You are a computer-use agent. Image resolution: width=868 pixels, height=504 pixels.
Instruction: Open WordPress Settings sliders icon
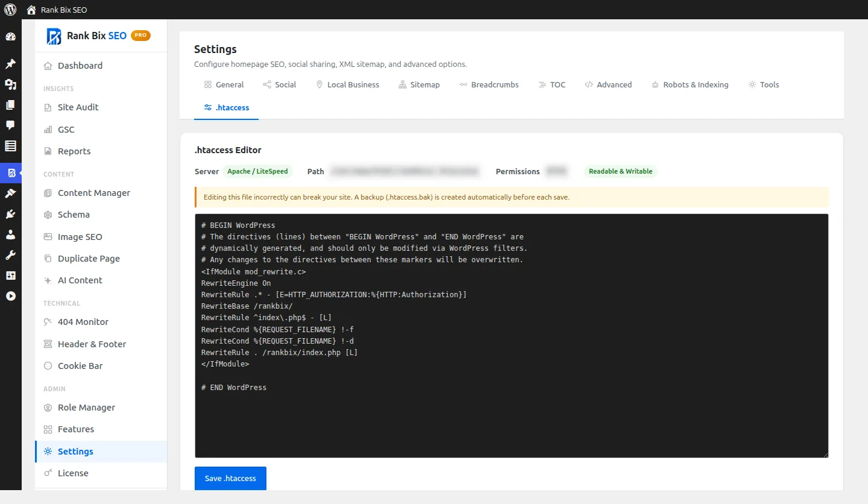(10, 276)
